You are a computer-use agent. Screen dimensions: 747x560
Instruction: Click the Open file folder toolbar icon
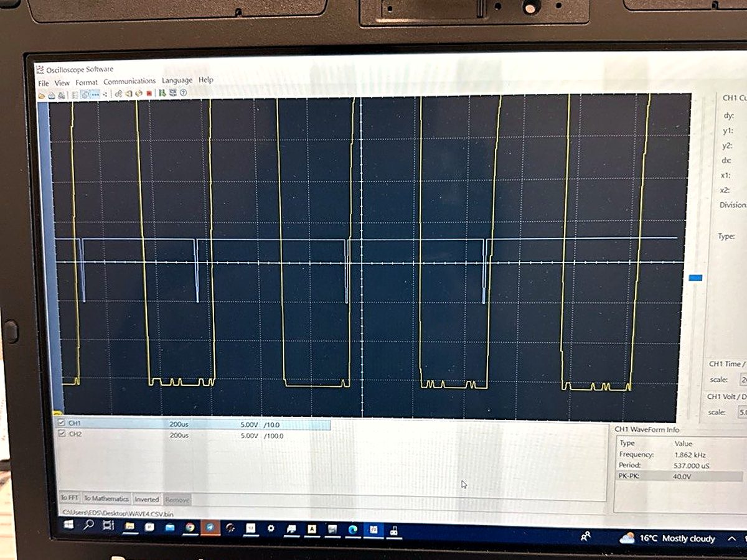[42, 95]
